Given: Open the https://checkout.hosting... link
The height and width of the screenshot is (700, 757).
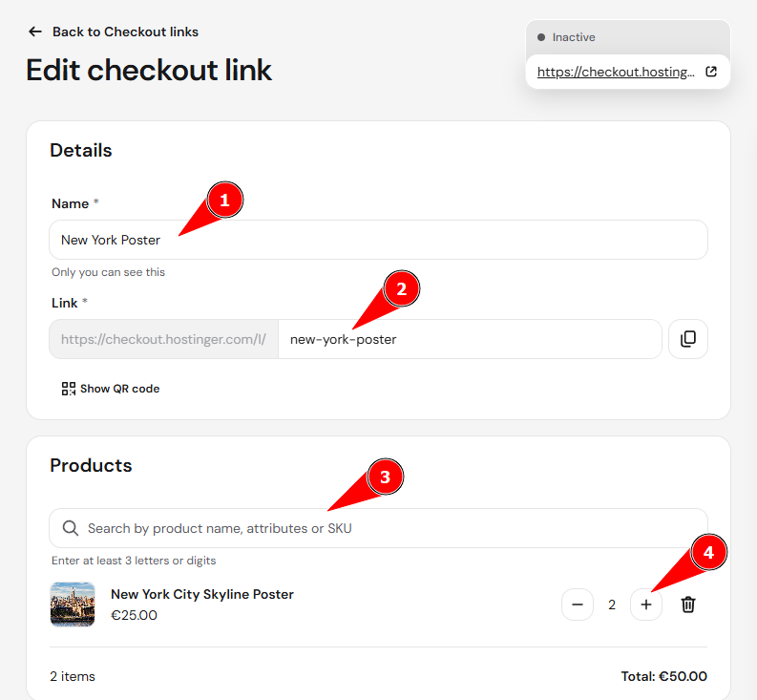Looking at the screenshot, I should tap(616, 72).
